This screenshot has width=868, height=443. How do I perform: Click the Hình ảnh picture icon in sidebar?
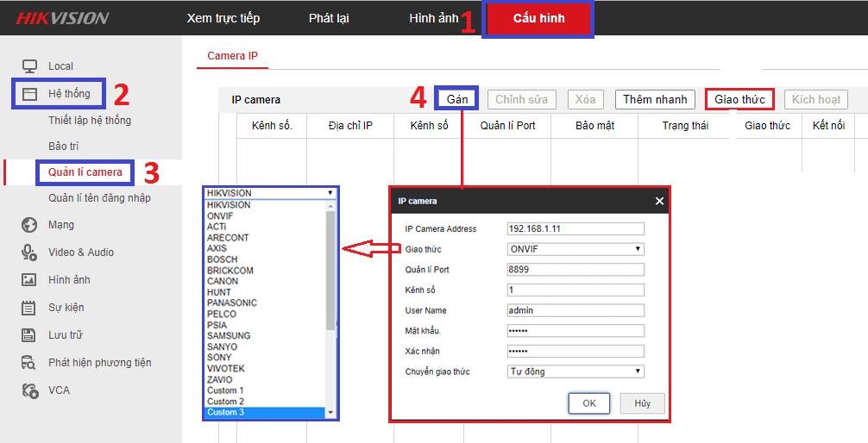(x=28, y=280)
